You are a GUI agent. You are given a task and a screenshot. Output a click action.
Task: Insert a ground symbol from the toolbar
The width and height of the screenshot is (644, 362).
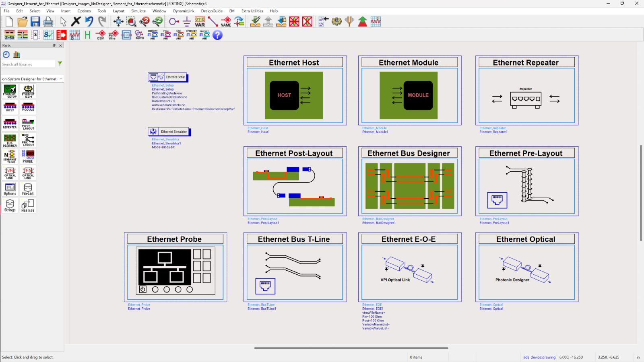[187, 21]
